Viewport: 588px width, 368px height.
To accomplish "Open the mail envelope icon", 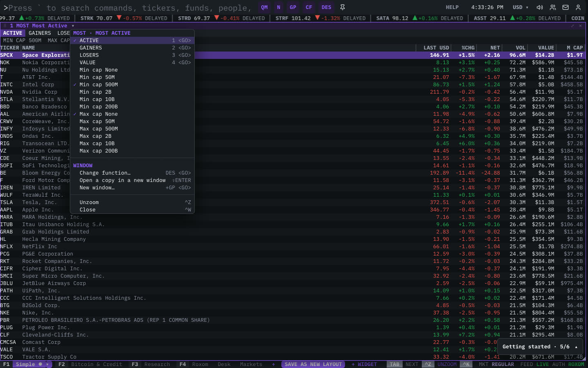I will (566, 7).
